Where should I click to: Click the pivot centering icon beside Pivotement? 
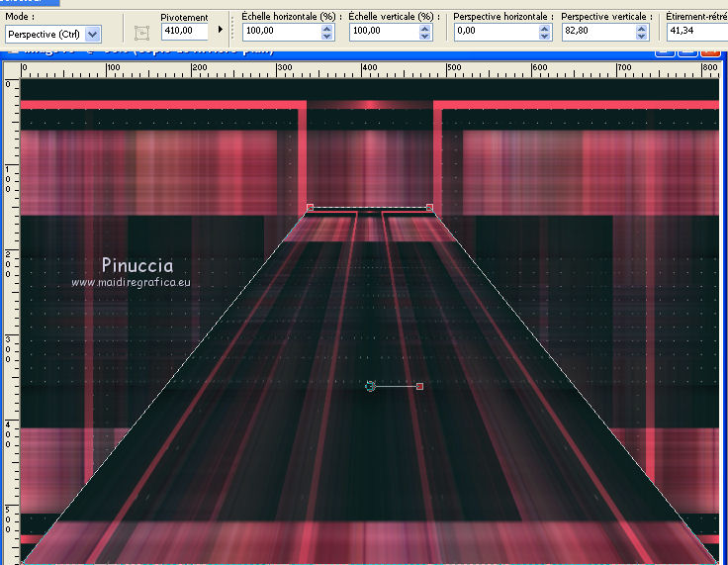(141, 33)
